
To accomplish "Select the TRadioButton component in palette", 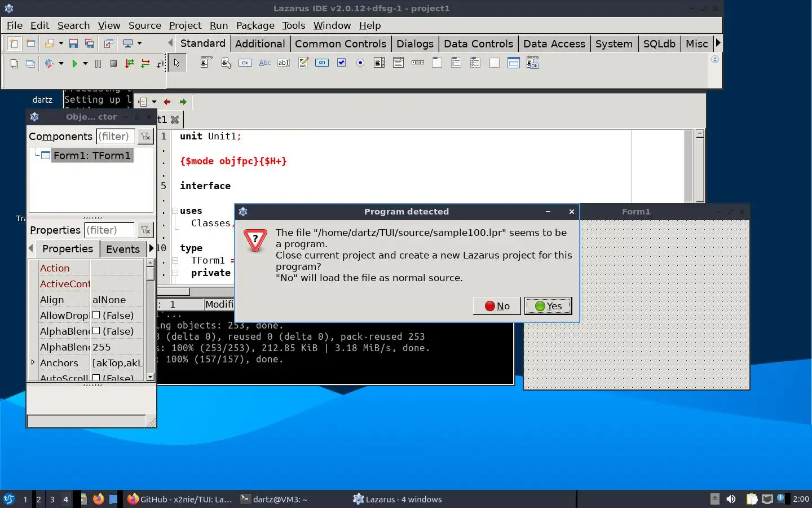I will tap(360, 63).
